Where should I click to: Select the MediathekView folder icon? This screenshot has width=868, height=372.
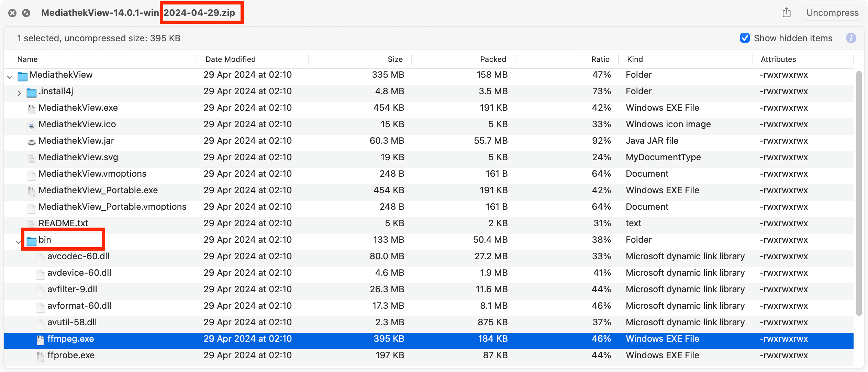click(x=23, y=76)
